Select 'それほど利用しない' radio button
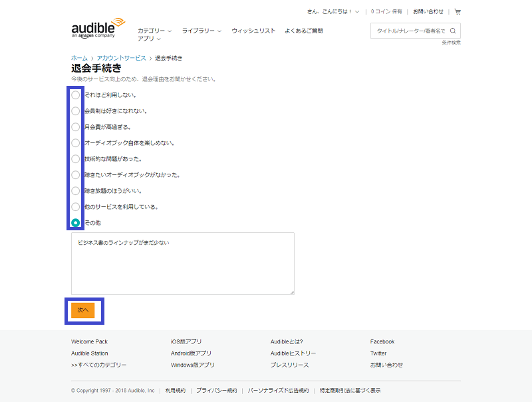 76,95
